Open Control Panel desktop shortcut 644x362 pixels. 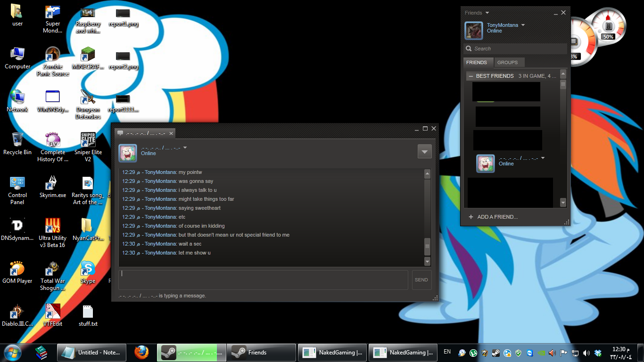(17, 190)
